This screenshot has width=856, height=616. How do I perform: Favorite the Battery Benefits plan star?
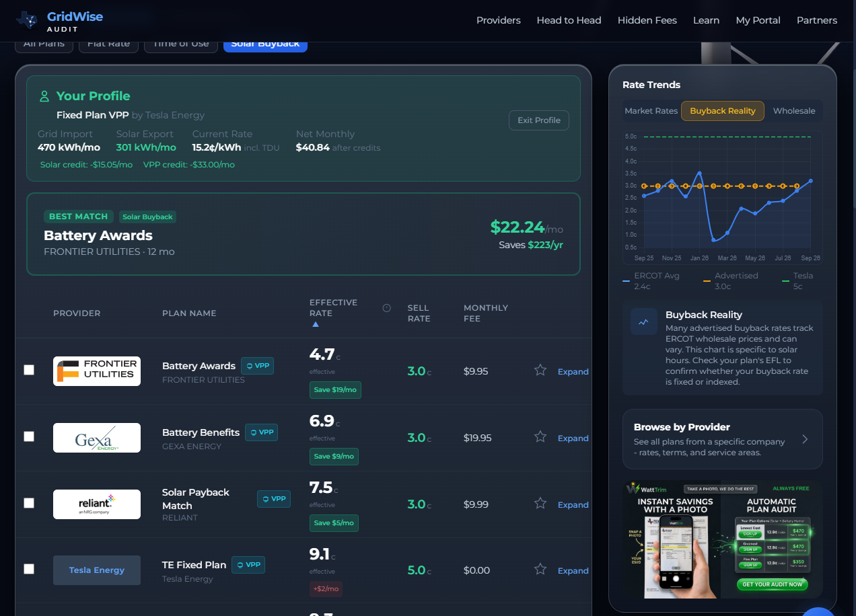(540, 436)
